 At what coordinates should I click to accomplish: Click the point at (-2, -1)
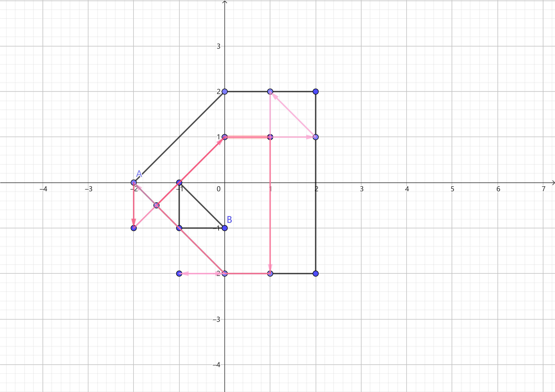(x=134, y=228)
